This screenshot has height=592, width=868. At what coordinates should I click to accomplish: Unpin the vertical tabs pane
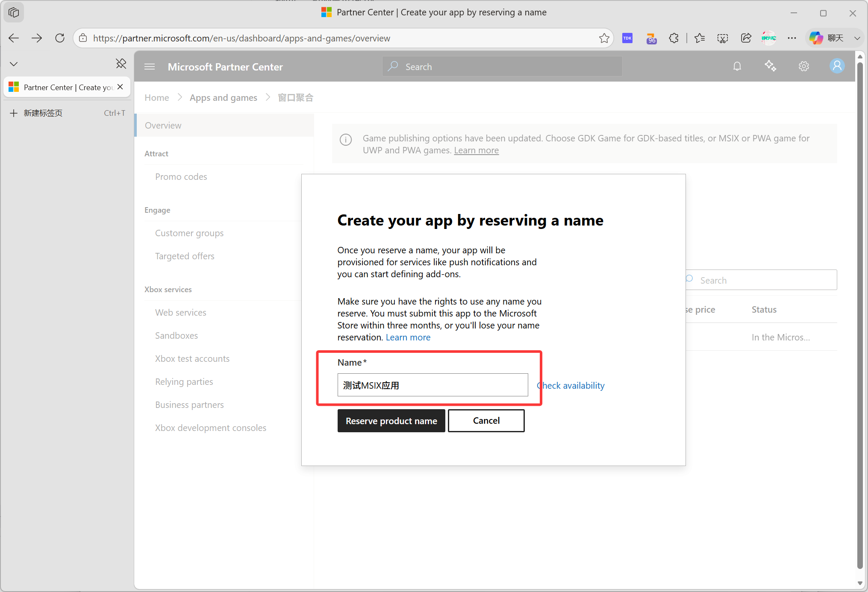point(121,64)
